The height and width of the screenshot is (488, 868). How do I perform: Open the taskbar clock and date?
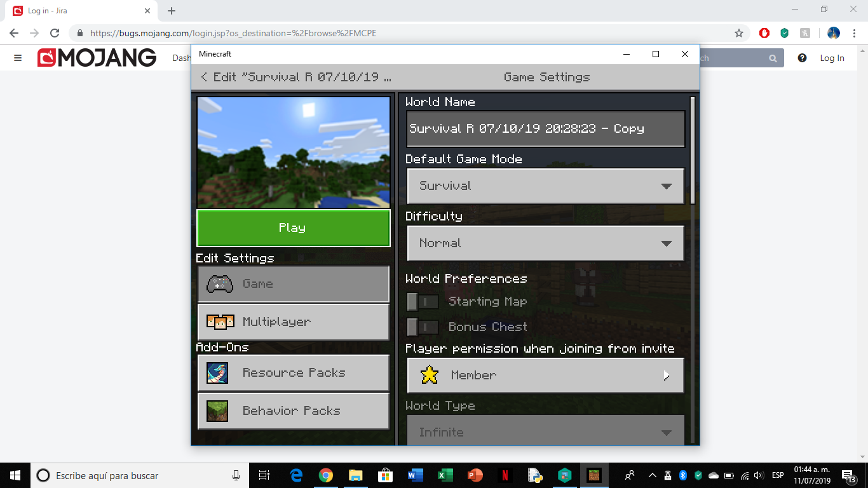point(812,475)
